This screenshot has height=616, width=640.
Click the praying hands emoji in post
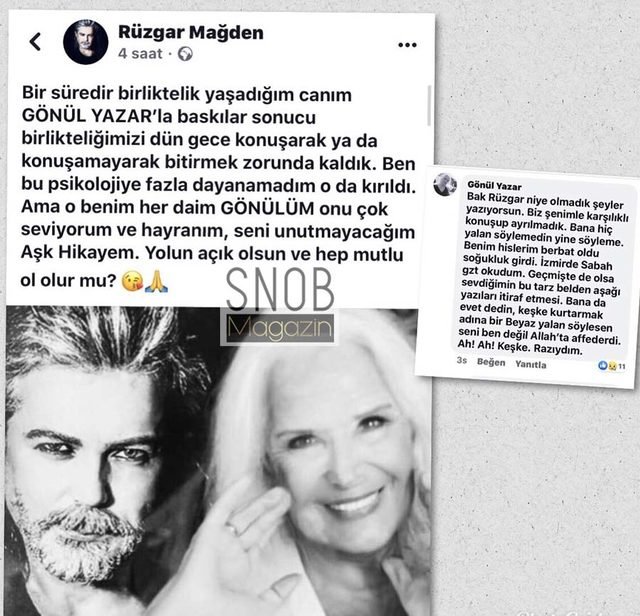point(156,281)
